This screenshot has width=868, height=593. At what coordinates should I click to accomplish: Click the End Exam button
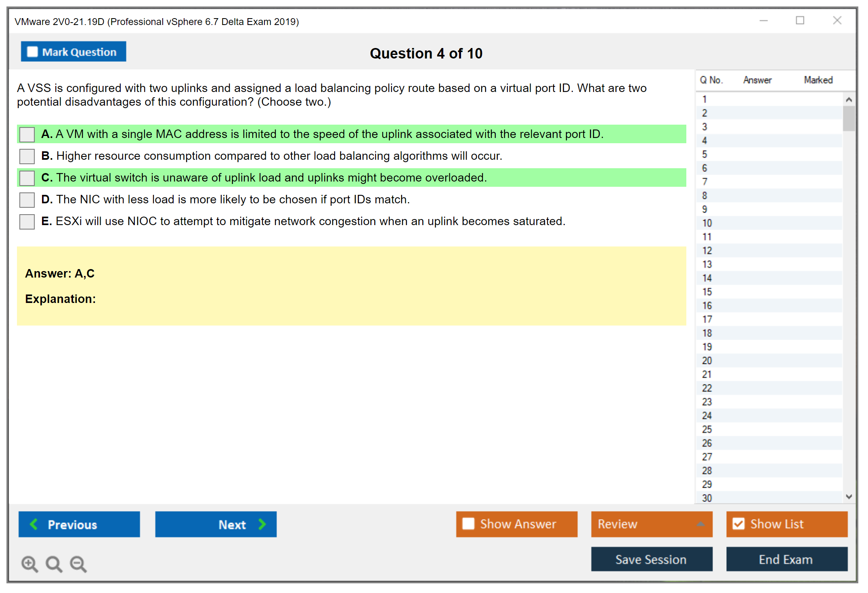pyautogui.click(x=786, y=559)
